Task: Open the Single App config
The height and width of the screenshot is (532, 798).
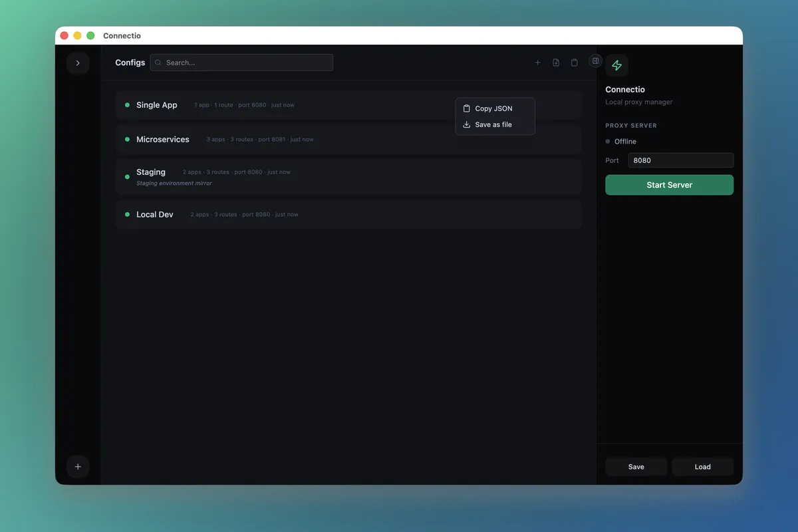Action: [348, 105]
